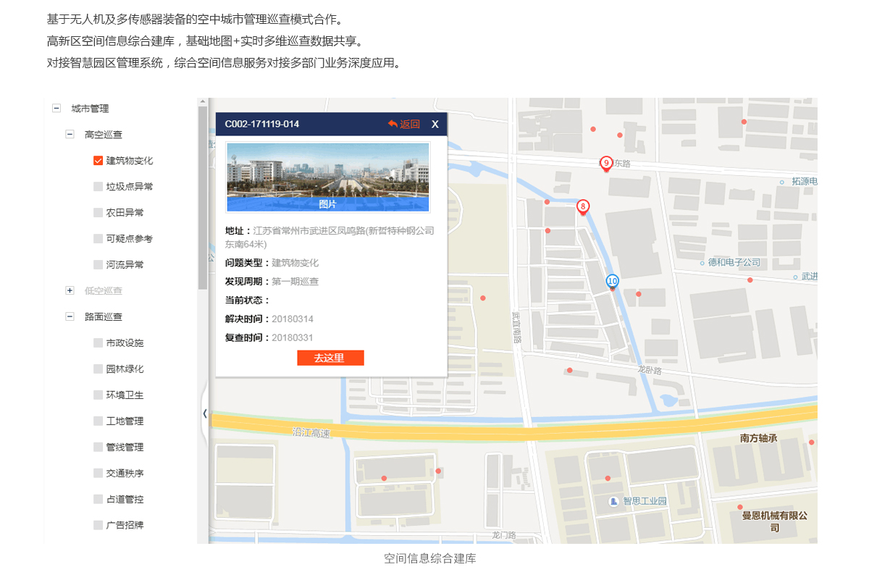
Task: Tick the 河流异常 checkbox
Action: [x=98, y=265]
